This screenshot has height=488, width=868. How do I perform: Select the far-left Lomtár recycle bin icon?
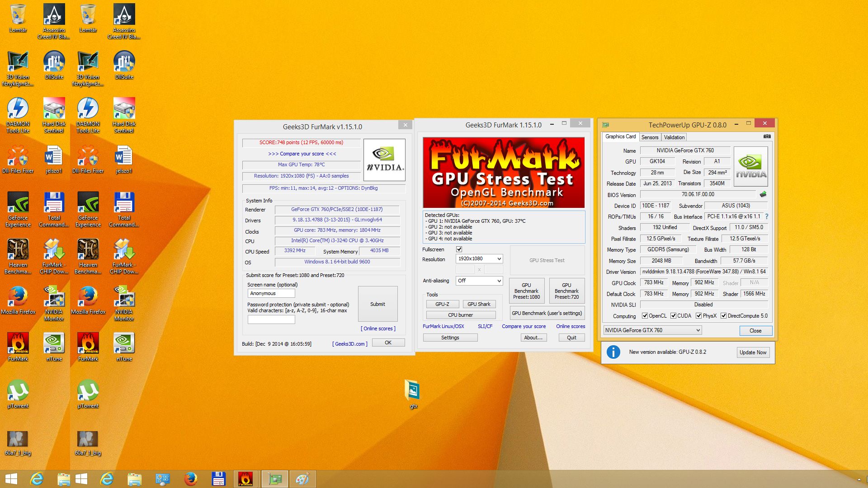click(x=18, y=18)
